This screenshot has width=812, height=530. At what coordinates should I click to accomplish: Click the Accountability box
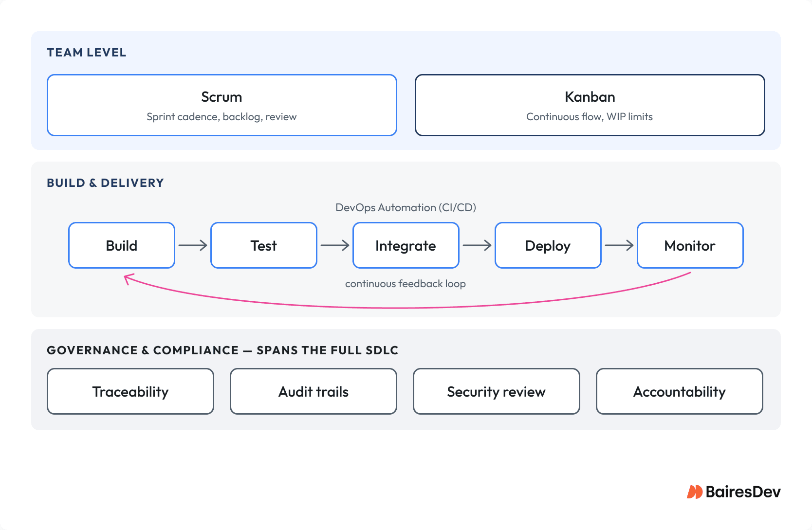tap(680, 391)
